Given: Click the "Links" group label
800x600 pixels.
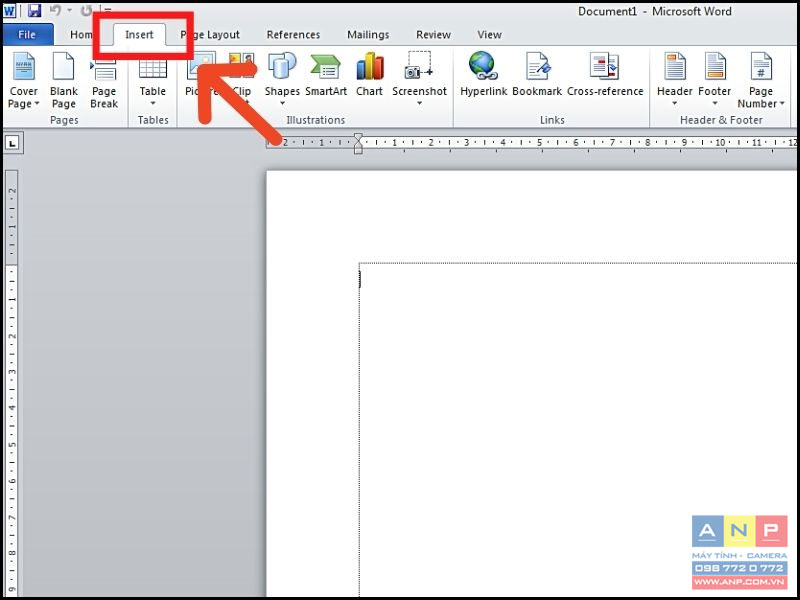Looking at the screenshot, I should coord(552,120).
